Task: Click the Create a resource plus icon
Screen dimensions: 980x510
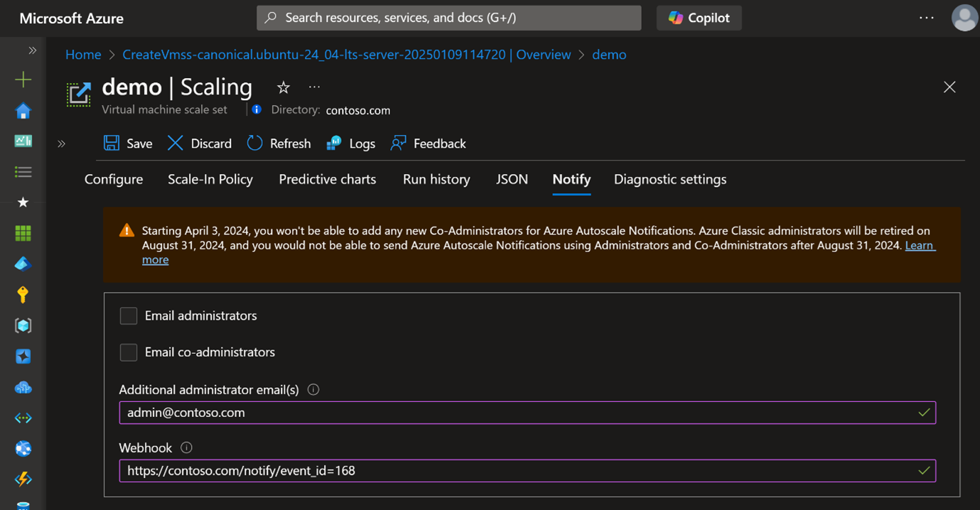Action: click(x=23, y=80)
